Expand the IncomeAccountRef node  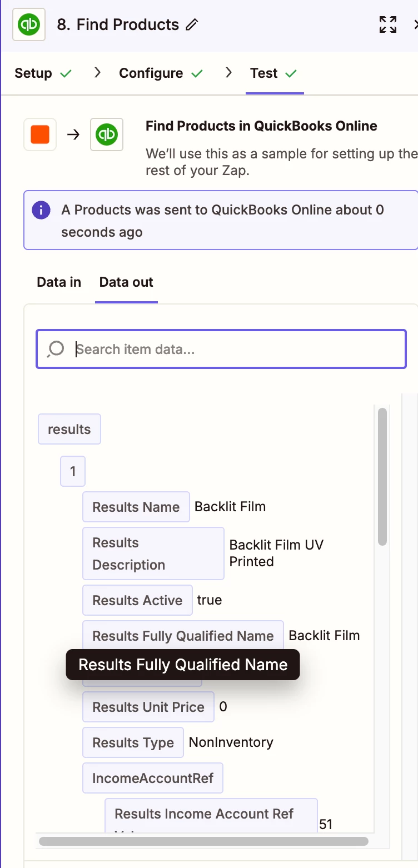pos(153,778)
